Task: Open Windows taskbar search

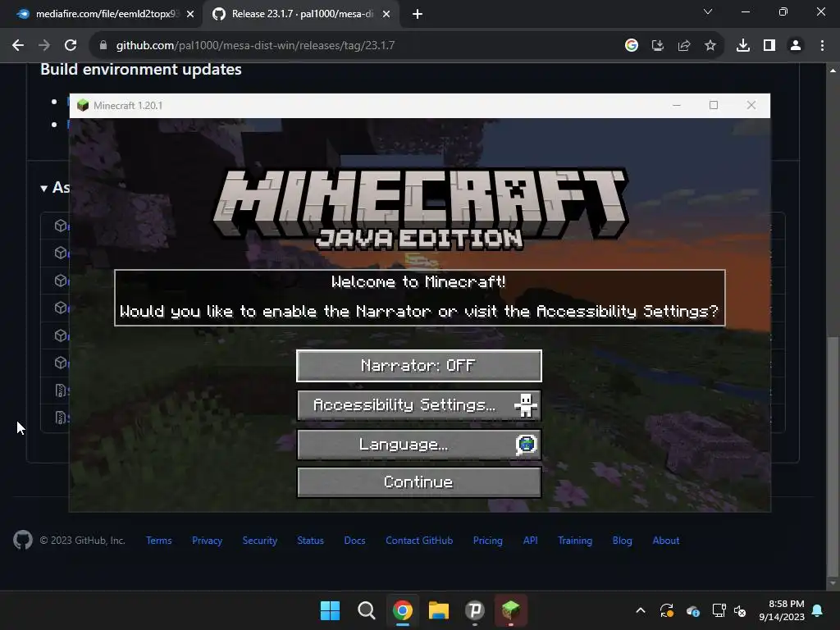Action: pyautogui.click(x=367, y=610)
